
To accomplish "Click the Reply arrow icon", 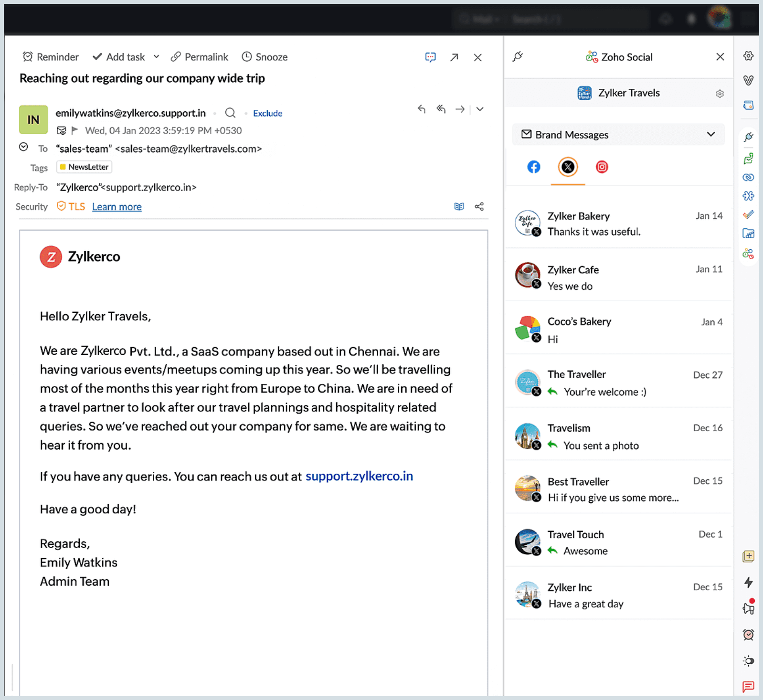I will tap(421, 109).
